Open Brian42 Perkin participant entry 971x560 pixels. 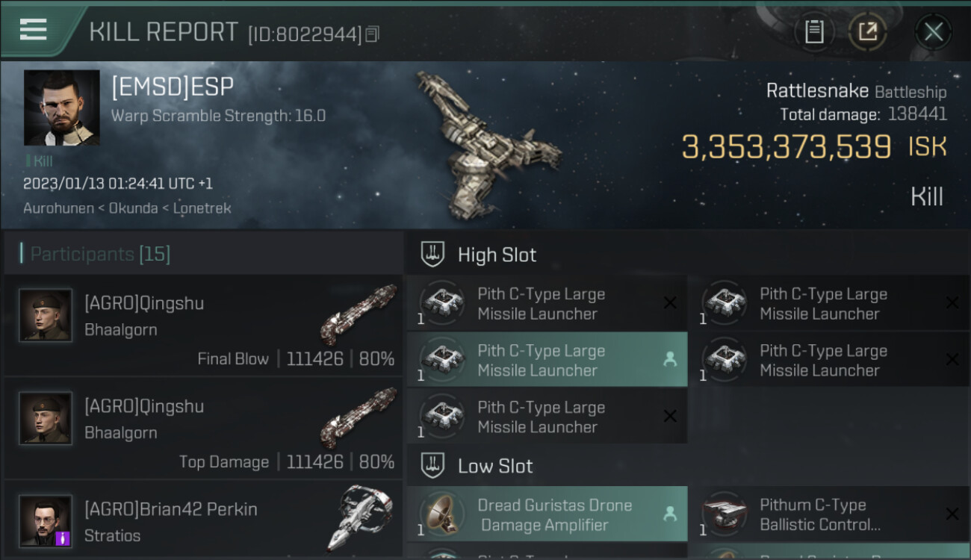(203, 520)
